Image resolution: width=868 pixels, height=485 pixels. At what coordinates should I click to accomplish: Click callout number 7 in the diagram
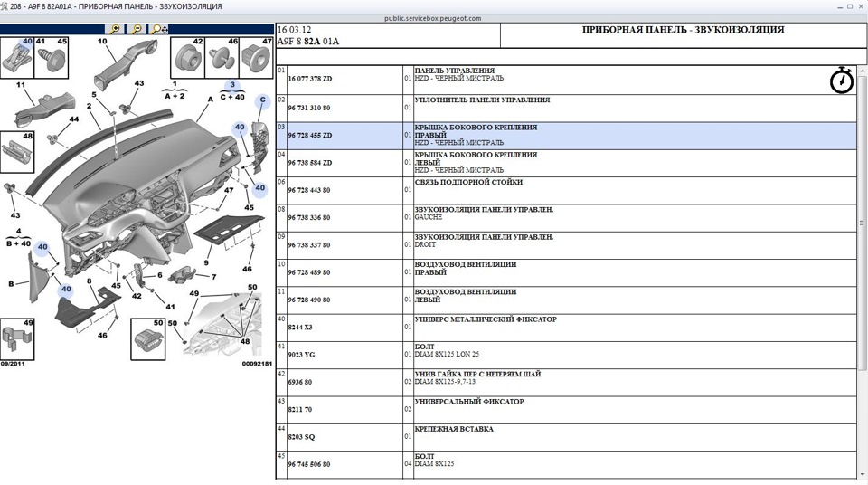pos(213,277)
